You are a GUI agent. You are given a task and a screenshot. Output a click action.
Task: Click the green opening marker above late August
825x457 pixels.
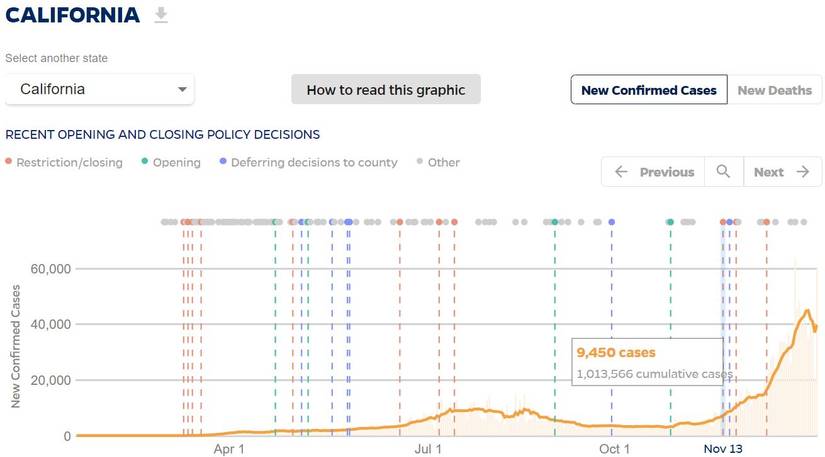pos(555,222)
